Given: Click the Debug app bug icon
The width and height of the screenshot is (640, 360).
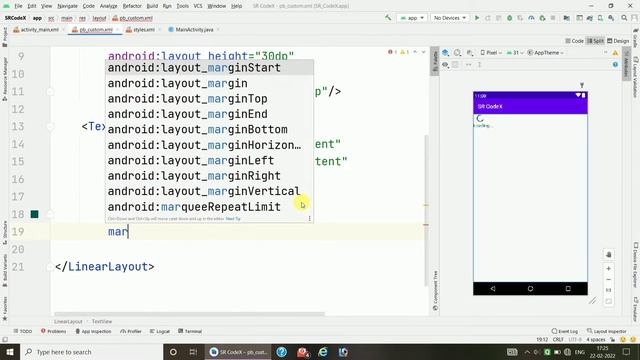Looking at the screenshot, I should (x=509, y=18).
